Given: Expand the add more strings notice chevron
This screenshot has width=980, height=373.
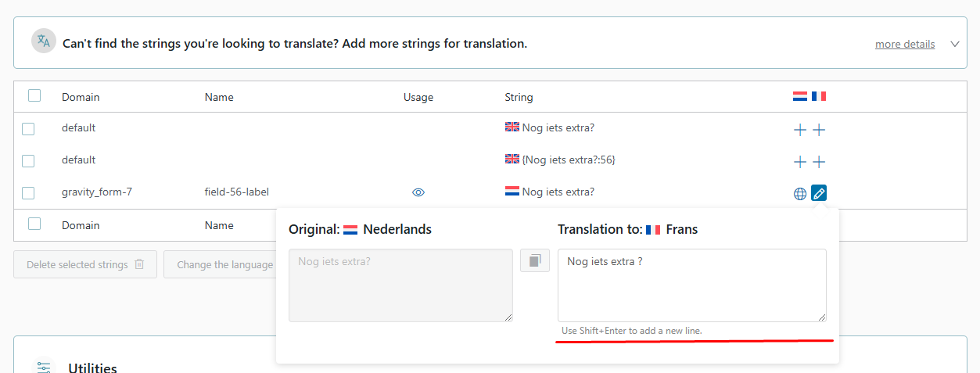Looking at the screenshot, I should click(x=955, y=44).
